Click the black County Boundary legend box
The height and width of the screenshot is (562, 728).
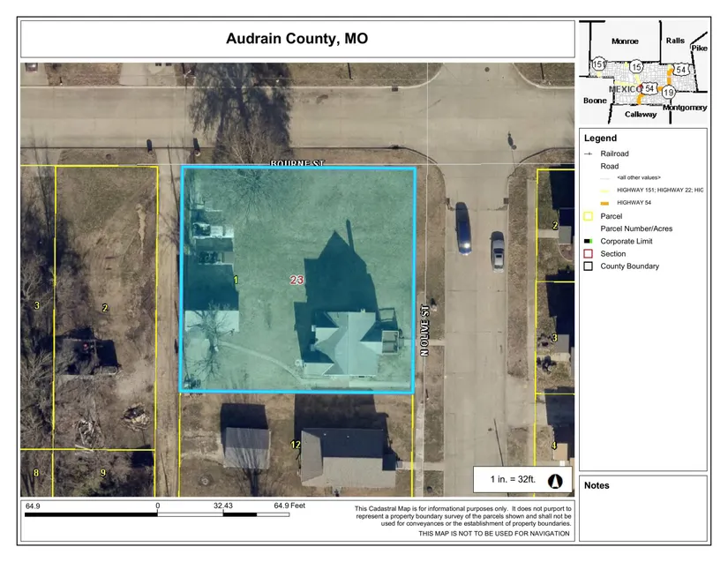click(589, 266)
